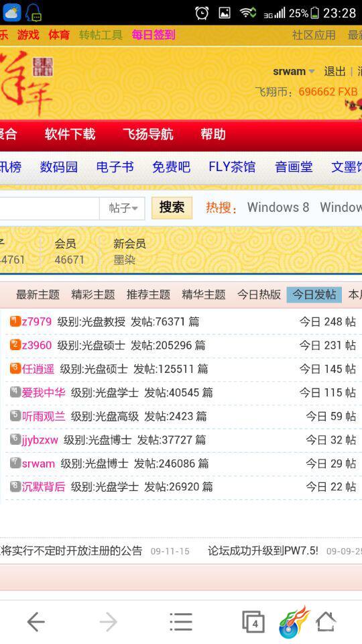The height and width of the screenshot is (644, 362).
Task: Tap the browser back arrow
Action: click(36, 623)
